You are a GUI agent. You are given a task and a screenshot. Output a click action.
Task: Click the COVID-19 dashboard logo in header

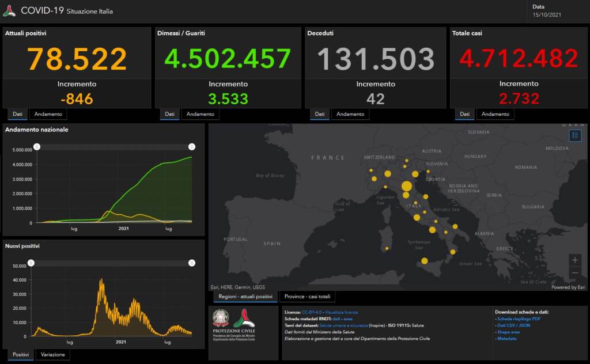(9, 11)
